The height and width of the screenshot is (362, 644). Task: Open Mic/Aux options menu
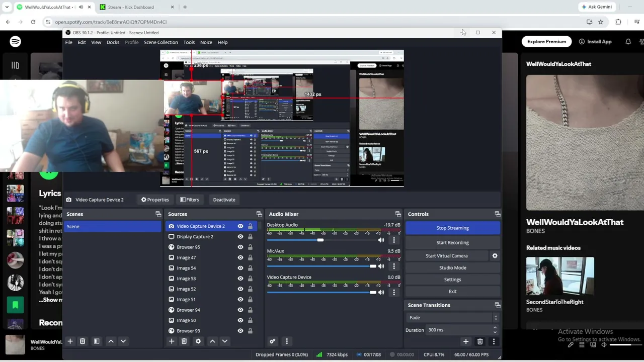coord(394,266)
